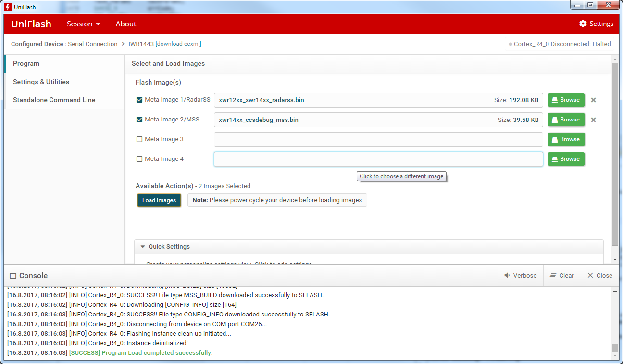
Task: Click 'CONFIG_INFO downloaded successfully to SFLASH' line
Action: tap(168, 314)
